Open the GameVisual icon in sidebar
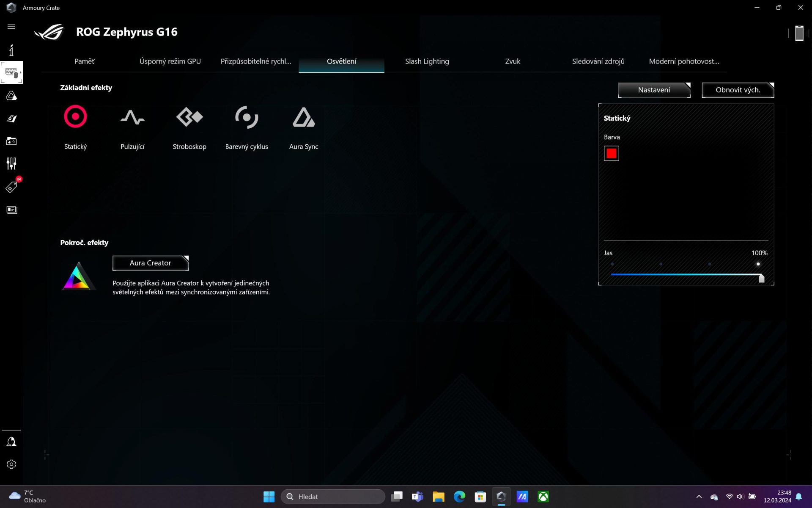The height and width of the screenshot is (508, 812). (11, 119)
